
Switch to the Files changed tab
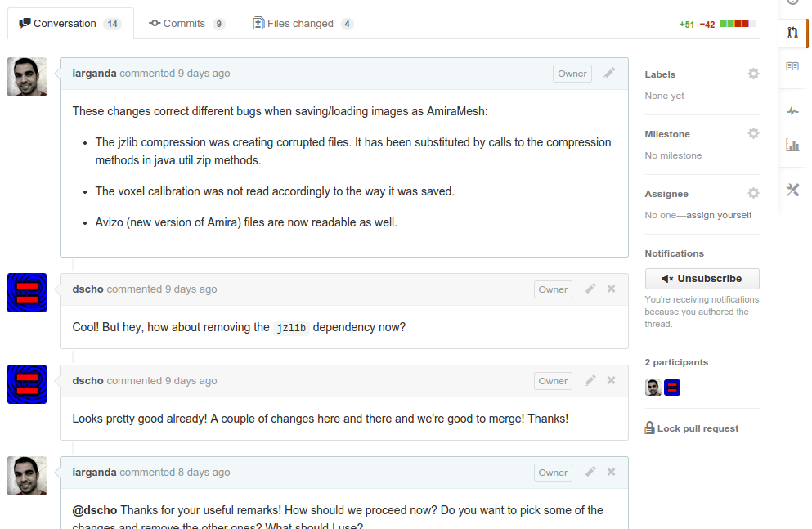tap(303, 24)
